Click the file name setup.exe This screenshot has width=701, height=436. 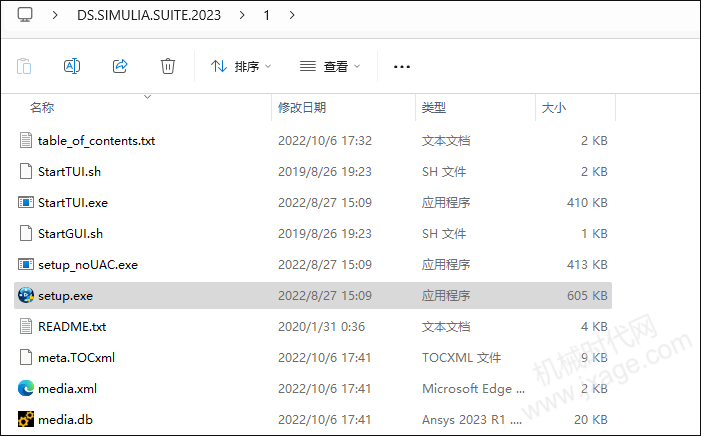pos(66,296)
